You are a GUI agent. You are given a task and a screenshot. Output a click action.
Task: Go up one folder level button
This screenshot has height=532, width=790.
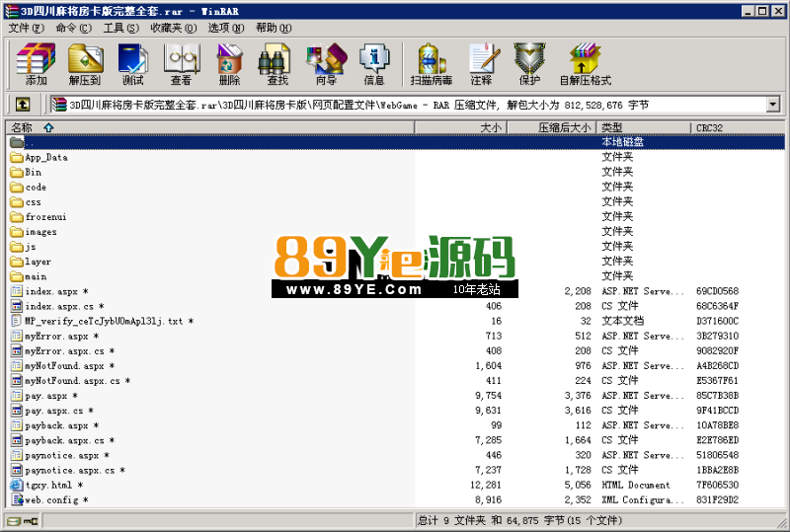coord(22,105)
